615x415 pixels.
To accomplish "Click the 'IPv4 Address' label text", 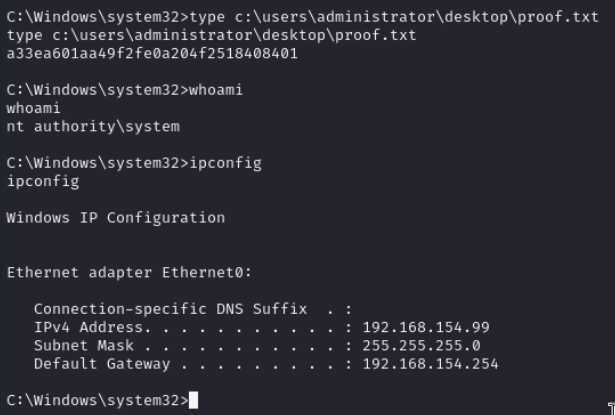I will (x=88, y=327).
